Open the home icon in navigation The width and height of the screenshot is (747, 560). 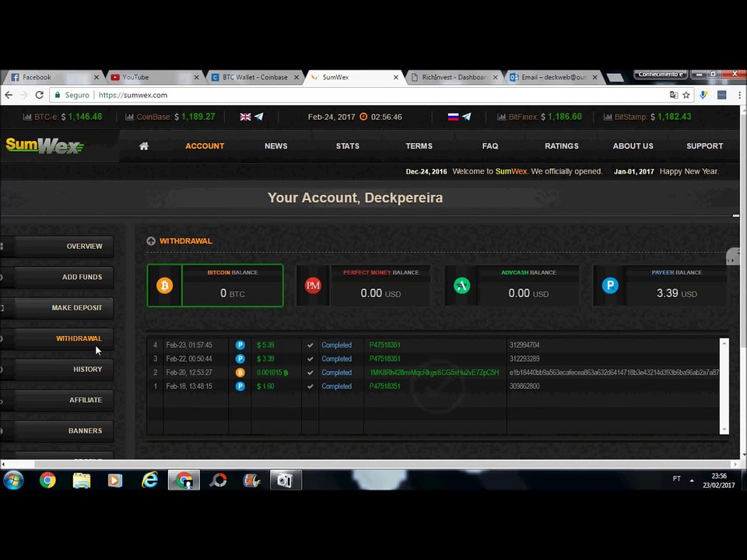pos(144,145)
